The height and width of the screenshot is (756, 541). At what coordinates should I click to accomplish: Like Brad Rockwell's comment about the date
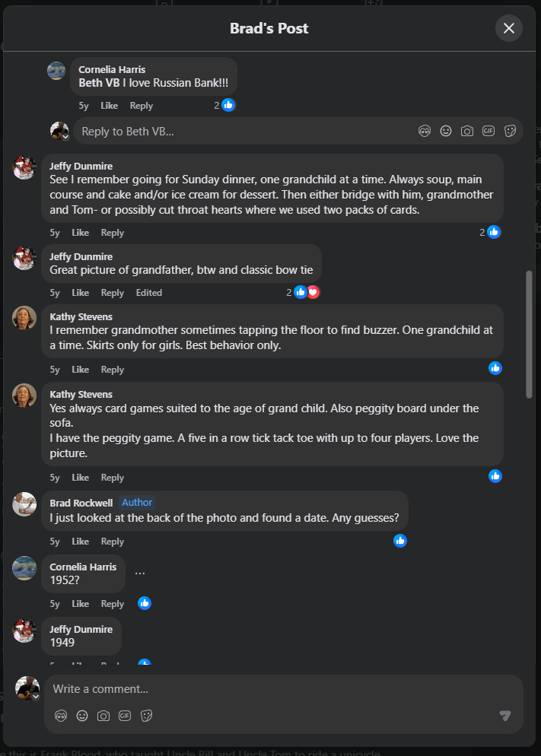click(x=80, y=542)
